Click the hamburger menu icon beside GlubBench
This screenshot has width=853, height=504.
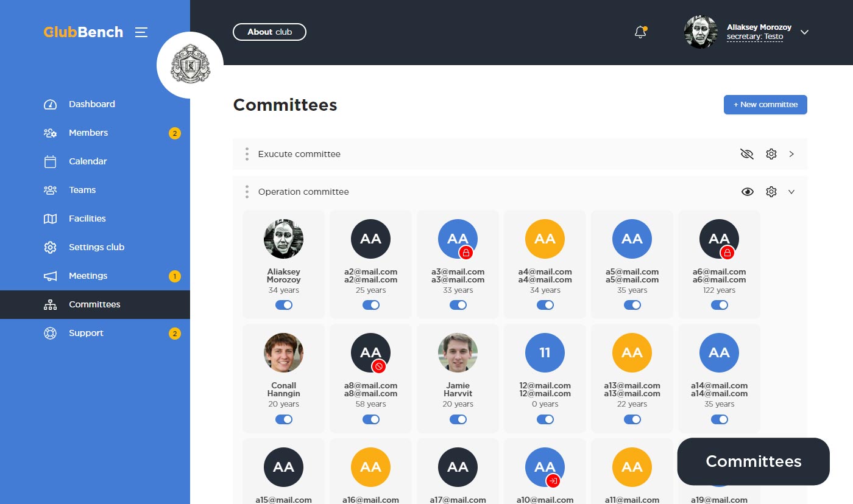tap(141, 32)
